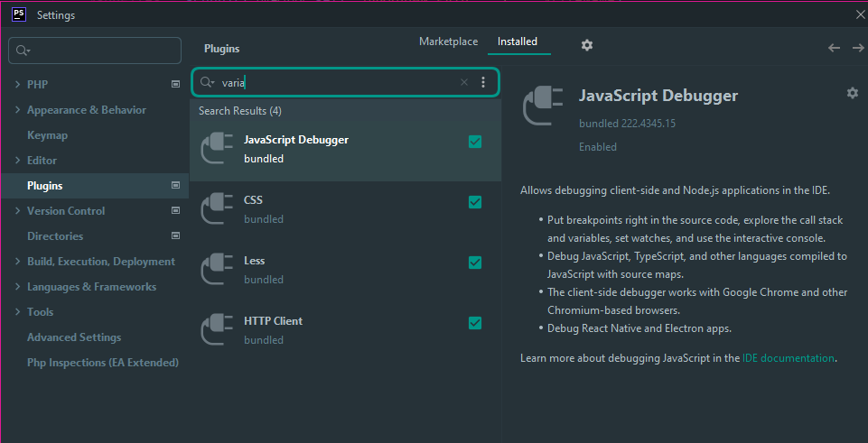Open the IDE documentation link
This screenshot has height=443, width=868.
click(x=788, y=358)
